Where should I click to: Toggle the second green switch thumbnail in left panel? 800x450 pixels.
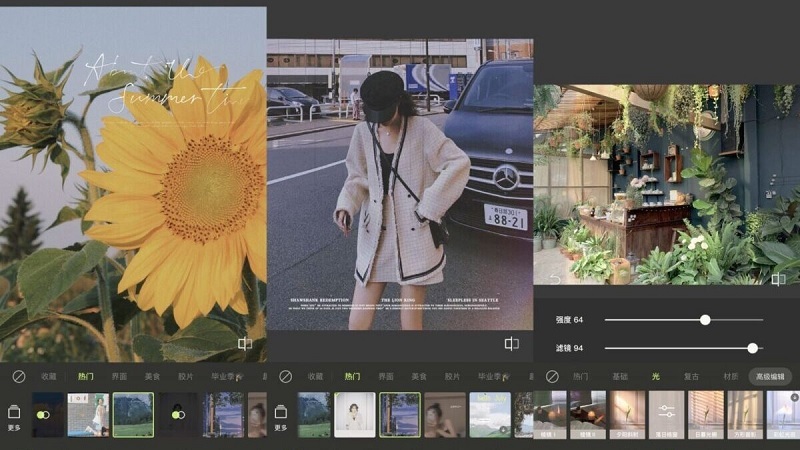[178, 414]
